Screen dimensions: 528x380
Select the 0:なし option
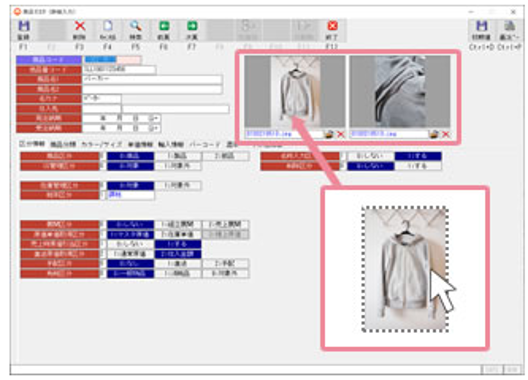pyautogui.click(x=131, y=263)
